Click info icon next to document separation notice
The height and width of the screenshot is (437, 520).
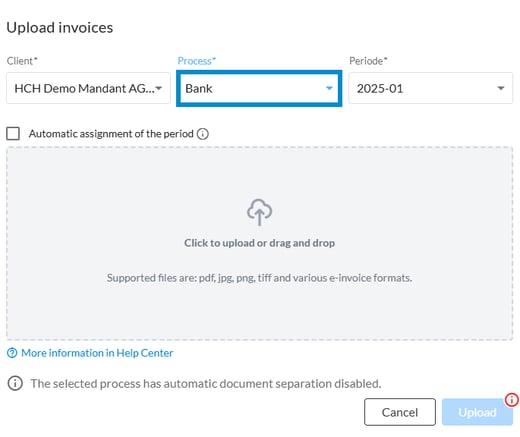click(x=15, y=383)
